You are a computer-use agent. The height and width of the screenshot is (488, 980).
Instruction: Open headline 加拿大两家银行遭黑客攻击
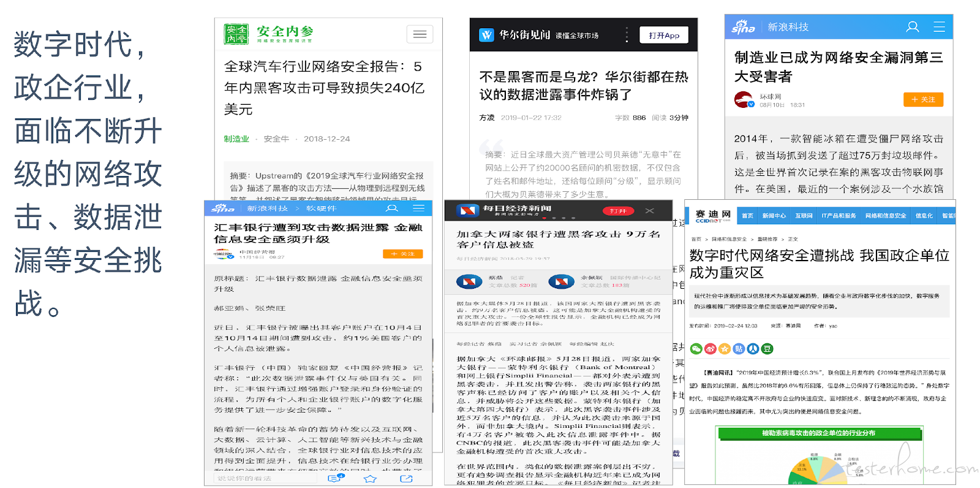pyautogui.click(x=559, y=239)
